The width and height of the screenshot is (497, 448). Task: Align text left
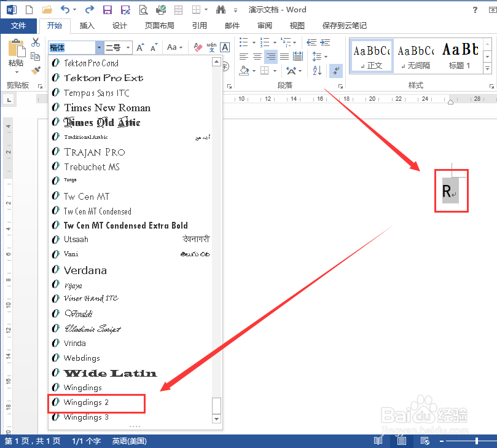(243, 57)
